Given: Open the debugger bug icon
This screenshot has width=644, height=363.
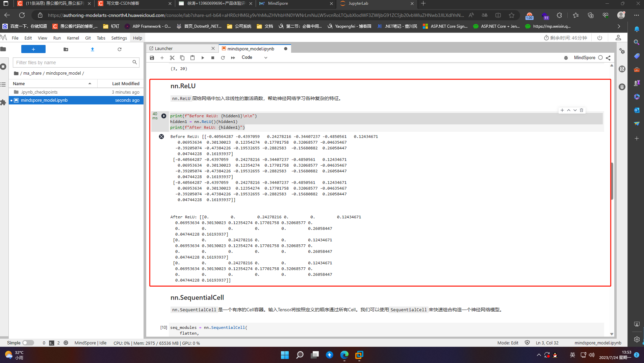Looking at the screenshot, I should point(566,58).
